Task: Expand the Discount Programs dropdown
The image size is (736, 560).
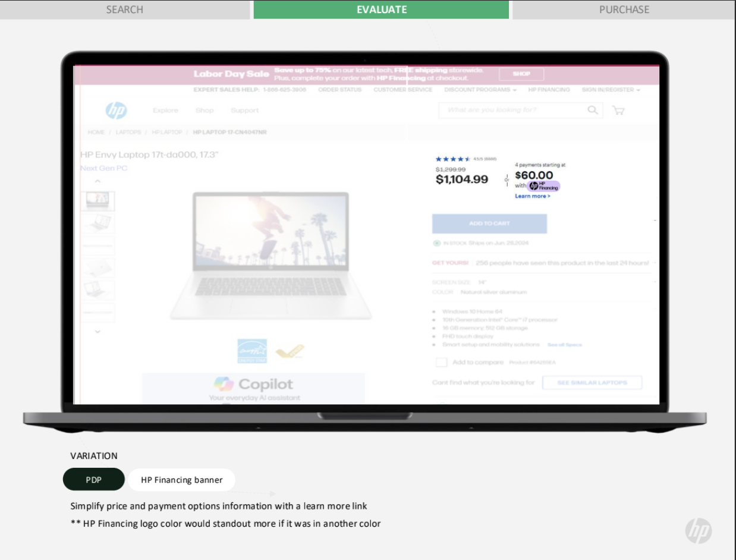Action: pyautogui.click(x=480, y=90)
